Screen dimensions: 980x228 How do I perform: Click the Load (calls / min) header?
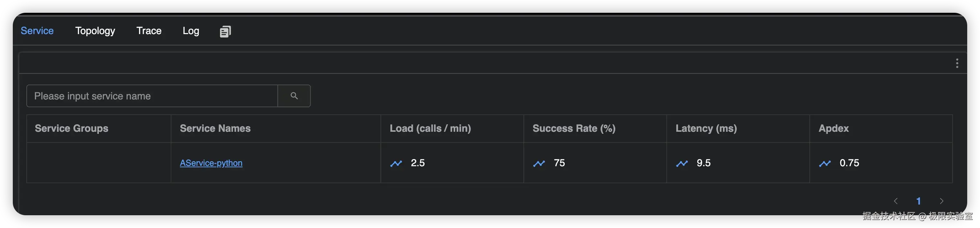click(x=430, y=129)
